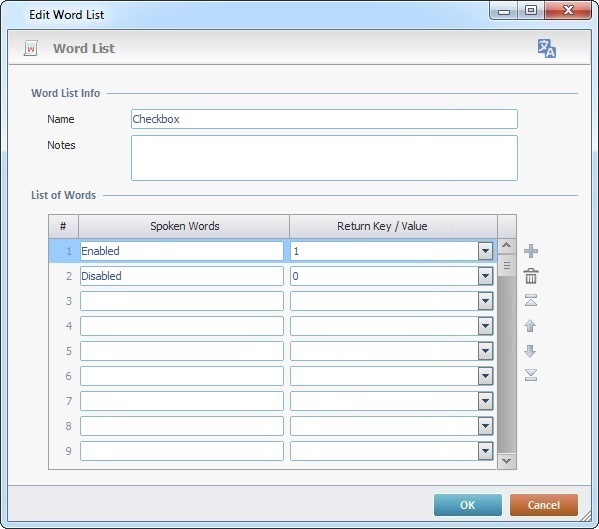
Task: Click the empty spoken words field row 5
Action: [x=182, y=351]
